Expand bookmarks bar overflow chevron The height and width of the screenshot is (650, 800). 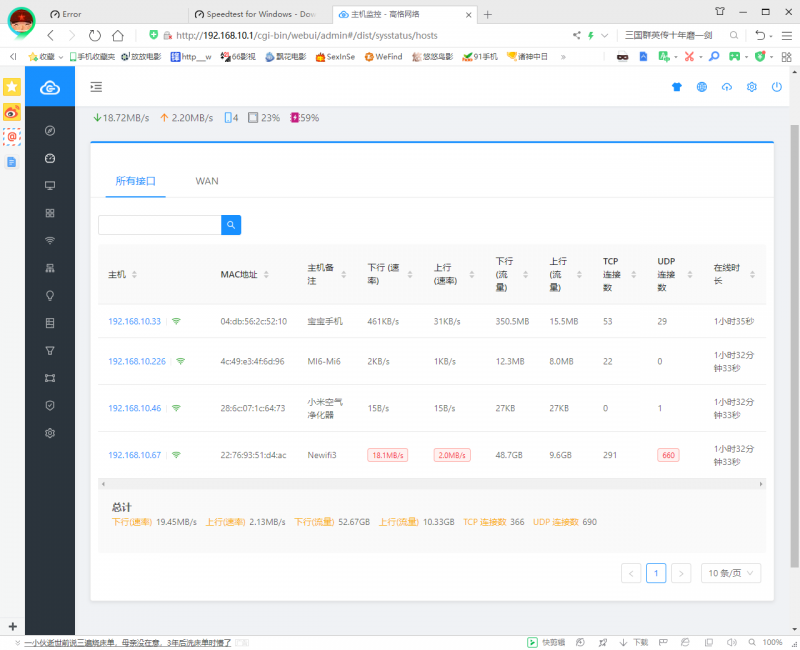563,57
